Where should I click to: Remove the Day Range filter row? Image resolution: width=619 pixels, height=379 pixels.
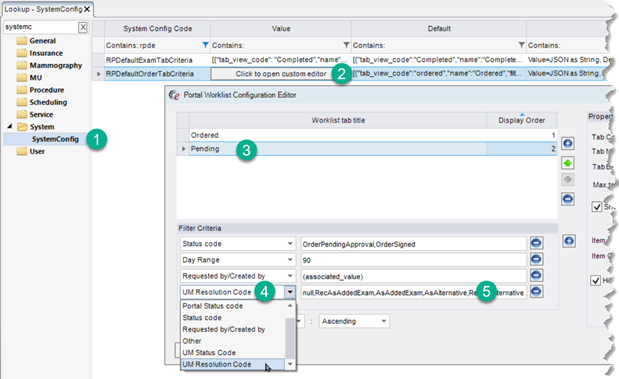[x=536, y=259]
